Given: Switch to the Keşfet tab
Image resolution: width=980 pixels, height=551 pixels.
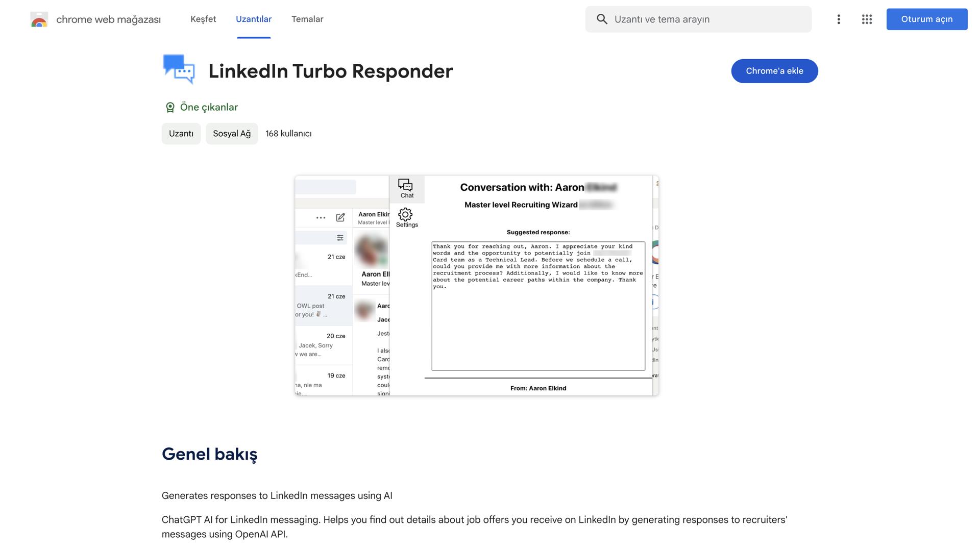Looking at the screenshot, I should (x=203, y=19).
